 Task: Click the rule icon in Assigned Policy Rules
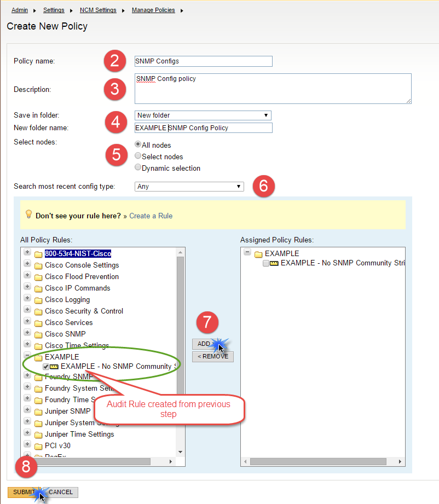pos(274,263)
